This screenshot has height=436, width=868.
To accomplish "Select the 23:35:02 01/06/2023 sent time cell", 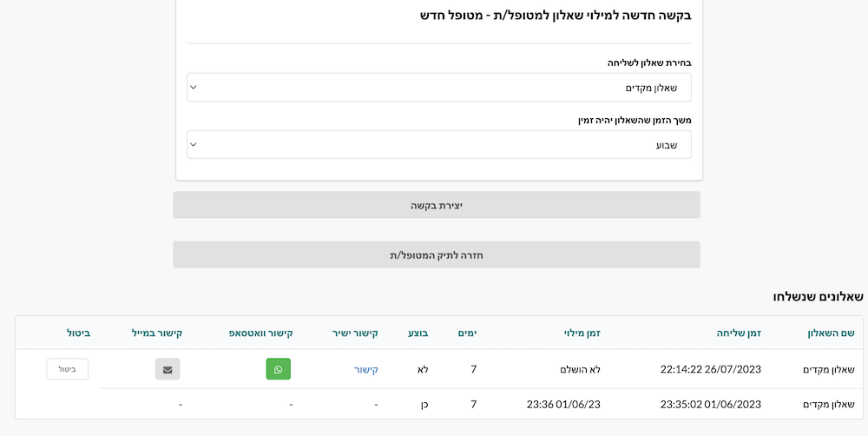I will click(711, 405).
